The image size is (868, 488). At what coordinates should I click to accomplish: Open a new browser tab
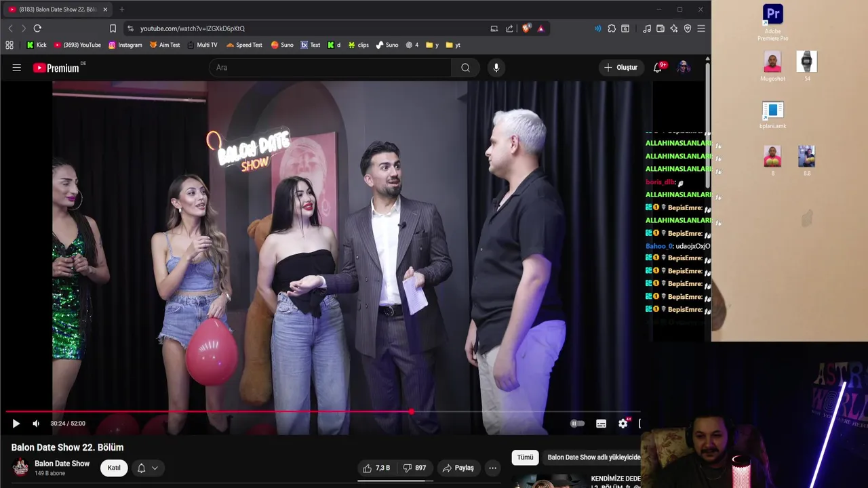coord(122,9)
